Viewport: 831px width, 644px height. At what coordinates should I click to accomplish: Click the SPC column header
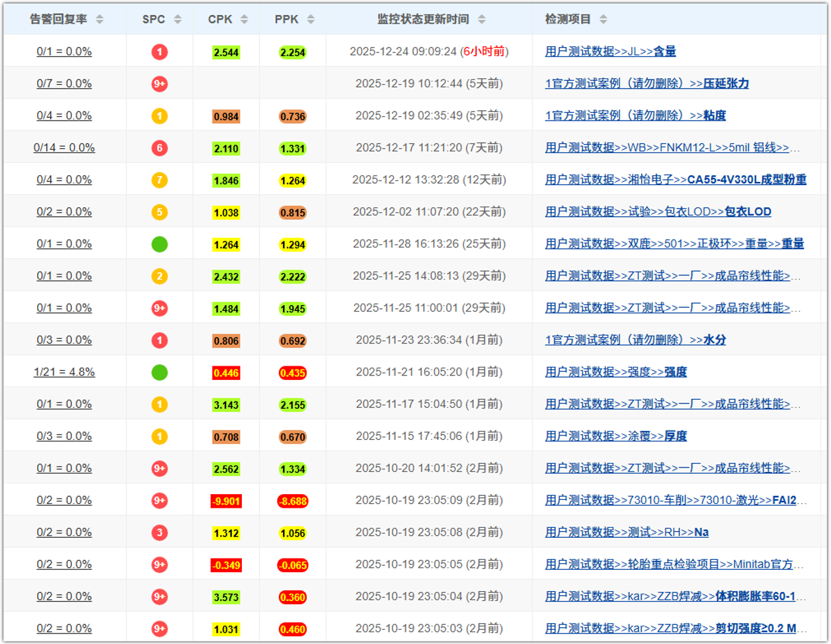tap(154, 20)
